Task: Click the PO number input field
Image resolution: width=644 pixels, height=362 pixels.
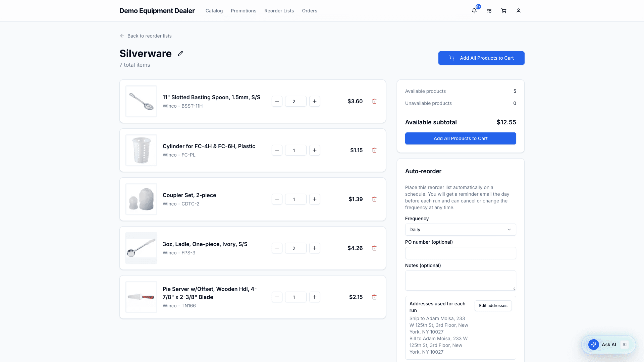Action: (461, 253)
